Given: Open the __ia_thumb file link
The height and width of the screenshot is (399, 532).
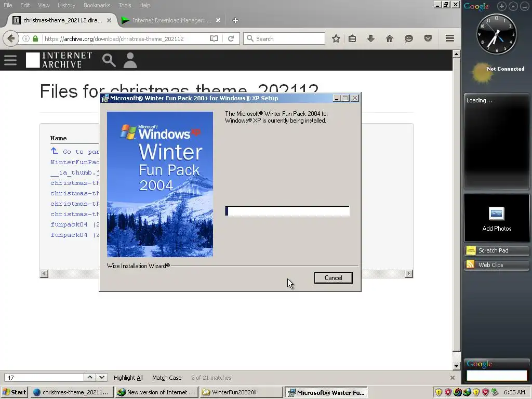Looking at the screenshot, I should pyautogui.click(x=75, y=172).
